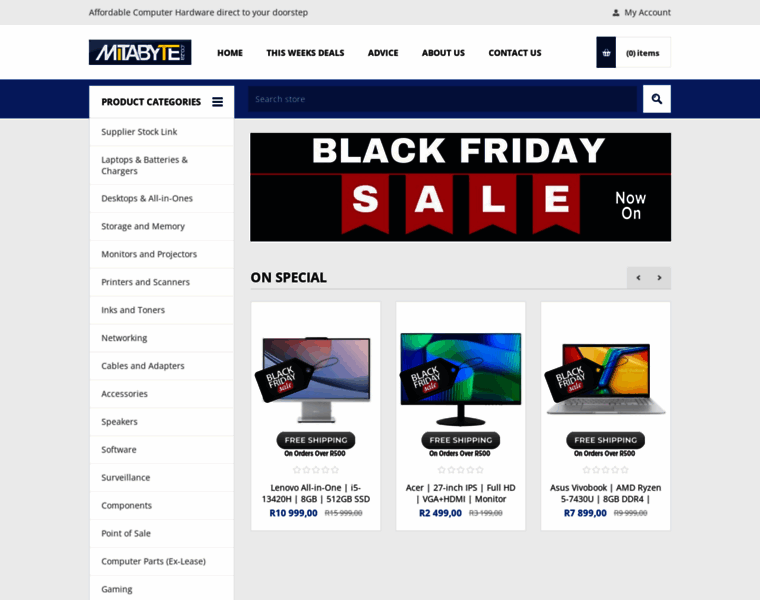Click the Mitabyte logo
The height and width of the screenshot is (600, 760).
pos(140,52)
